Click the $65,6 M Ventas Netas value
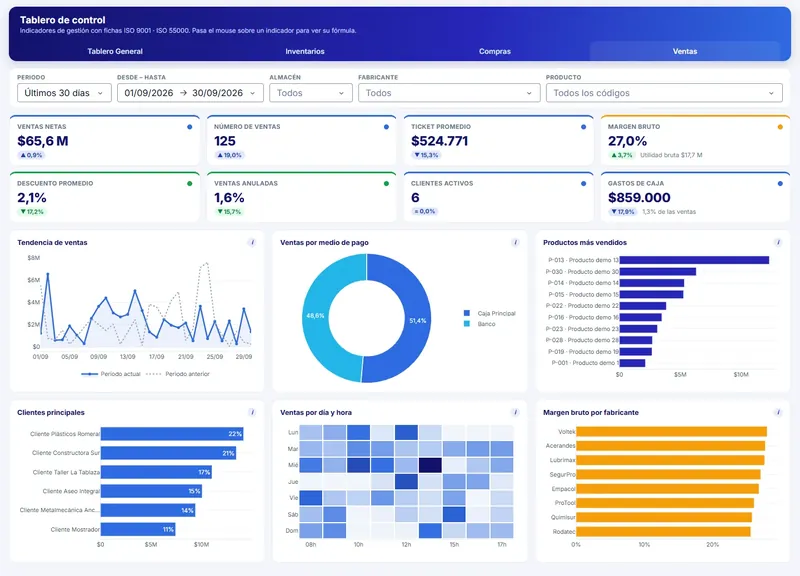The image size is (800, 576). point(43,141)
